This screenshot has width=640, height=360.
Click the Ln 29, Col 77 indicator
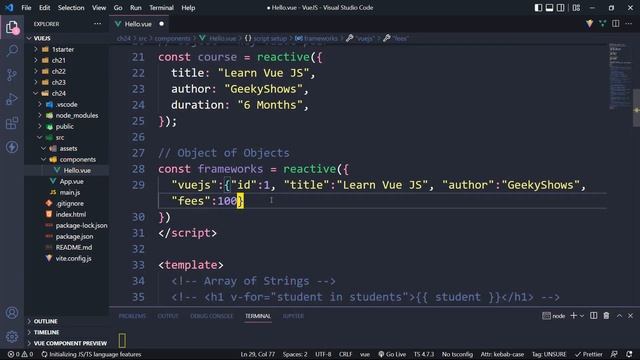coord(258,354)
